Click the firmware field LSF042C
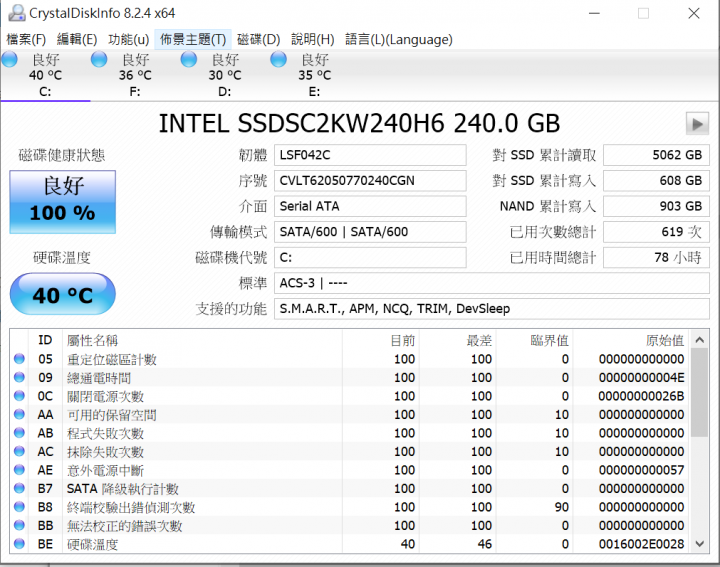 coord(370,155)
